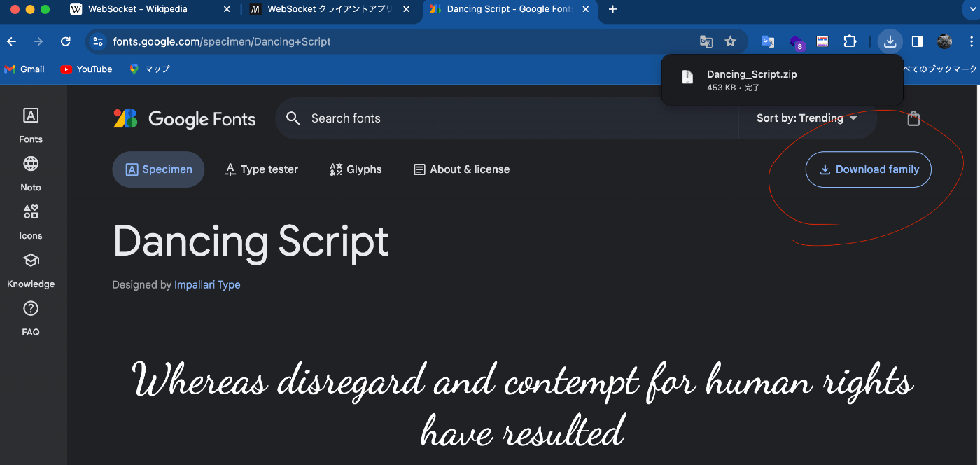Click the Dancing_Script.zip file icon in downloads popup

click(687, 77)
